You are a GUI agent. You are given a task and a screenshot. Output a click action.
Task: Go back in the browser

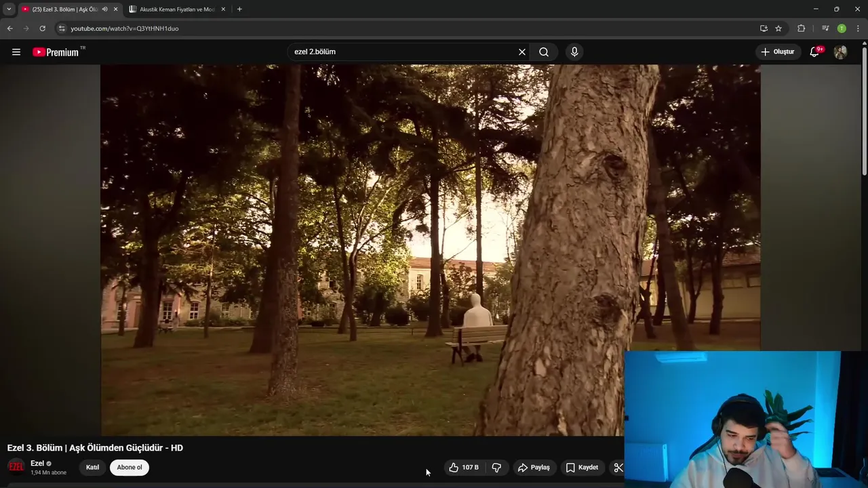click(x=9, y=28)
